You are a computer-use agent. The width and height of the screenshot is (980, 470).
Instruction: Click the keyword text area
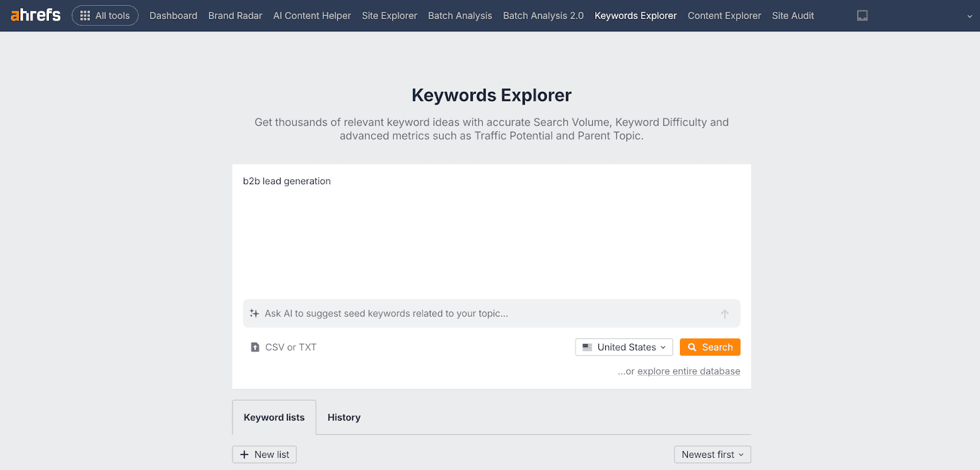[491, 233]
